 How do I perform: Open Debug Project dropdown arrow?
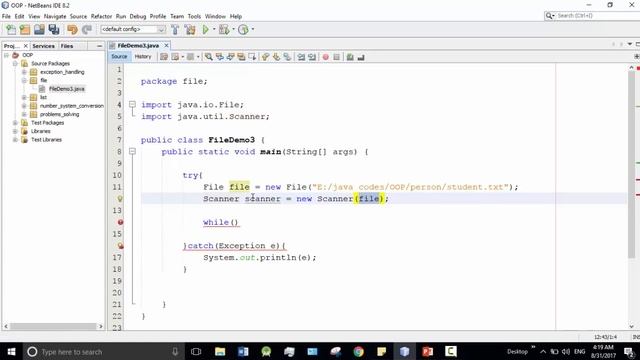[233, 29]
